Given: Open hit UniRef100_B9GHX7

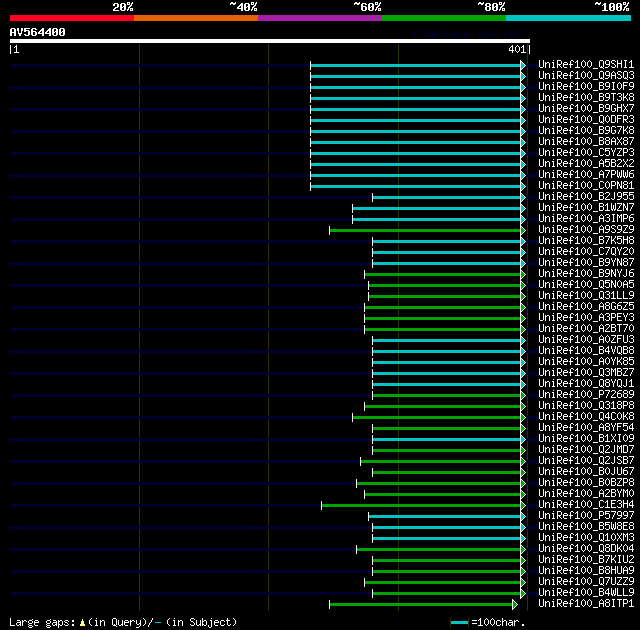Looking at the screenshot, I should (586, 109).
